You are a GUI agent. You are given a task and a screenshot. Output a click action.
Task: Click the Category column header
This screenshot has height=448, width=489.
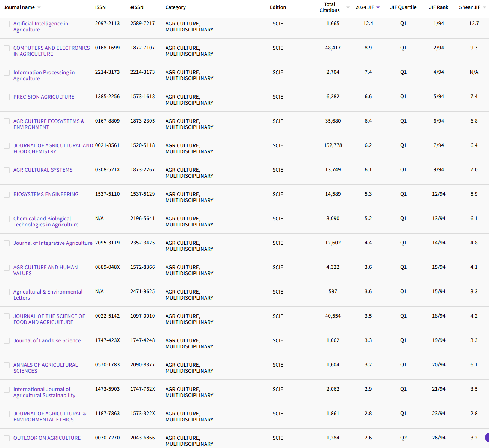click(x=175, y=7)
